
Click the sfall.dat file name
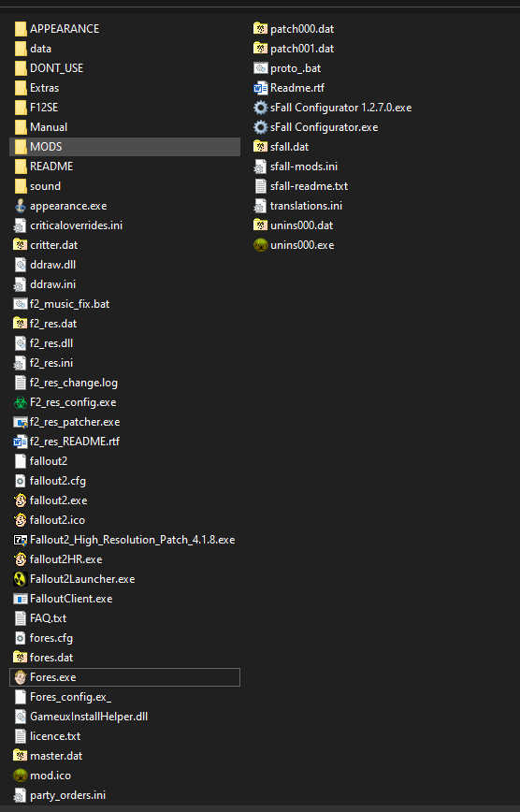(290, 147)
